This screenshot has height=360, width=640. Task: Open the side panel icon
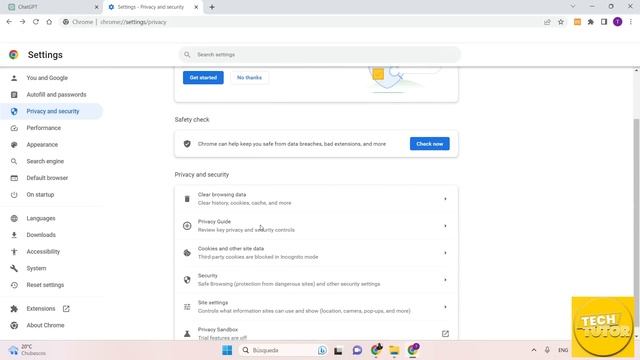click(x=604, y=22)
